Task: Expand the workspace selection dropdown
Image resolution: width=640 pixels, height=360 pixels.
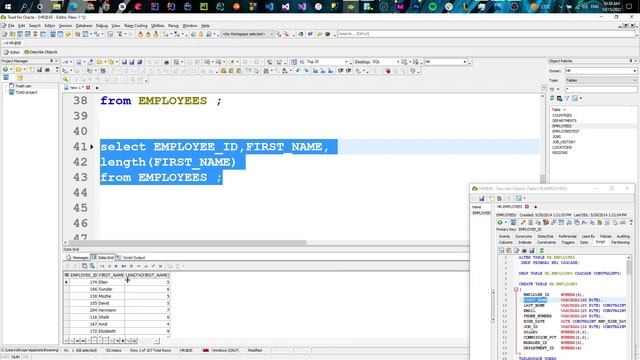Action: click(271, 34)
